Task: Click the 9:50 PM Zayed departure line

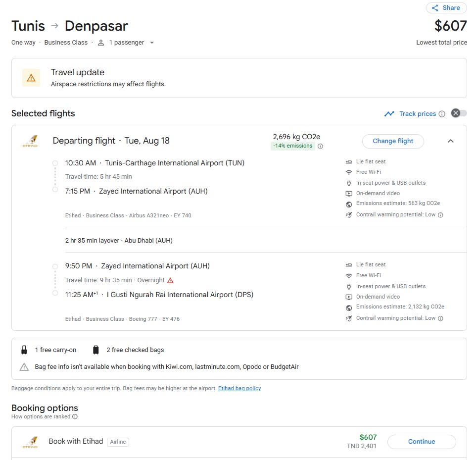Action: click(x=138, y=266)
